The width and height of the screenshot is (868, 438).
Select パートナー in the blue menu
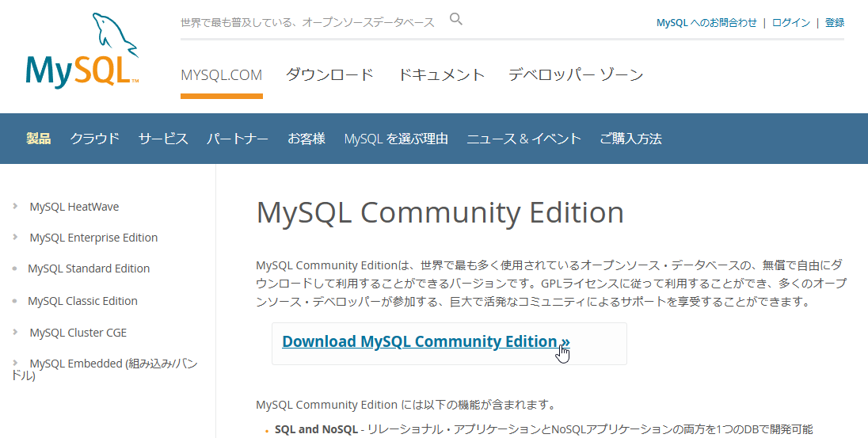click(x=238, y=139)
